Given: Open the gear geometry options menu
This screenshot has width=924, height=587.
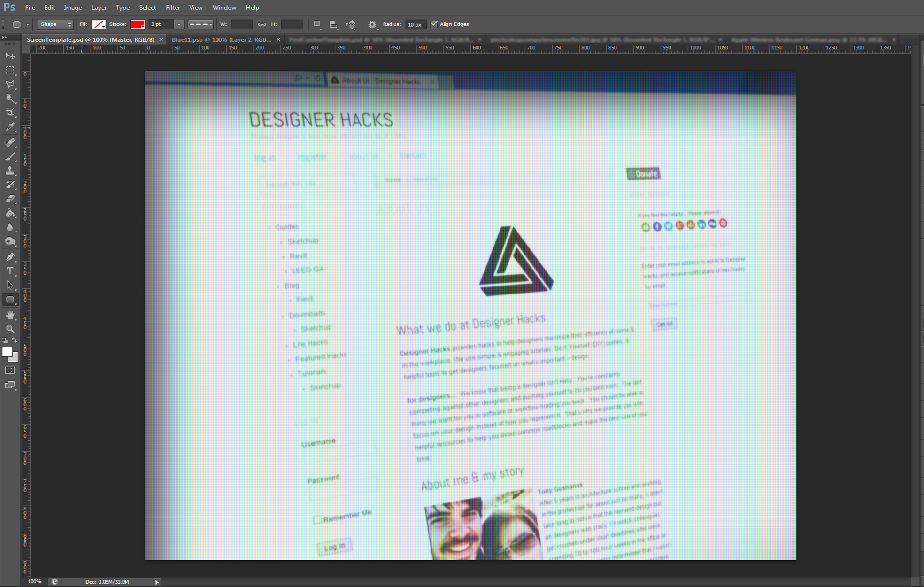Looking at the screenshot, I should coord(373,24).
